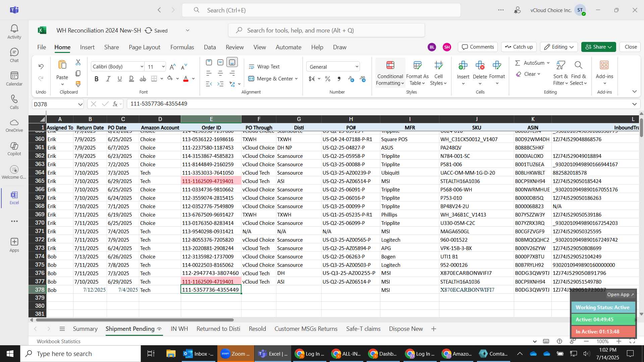Click the Close button for the workbook
The image size is (644, 362).
tap(631, 47)
